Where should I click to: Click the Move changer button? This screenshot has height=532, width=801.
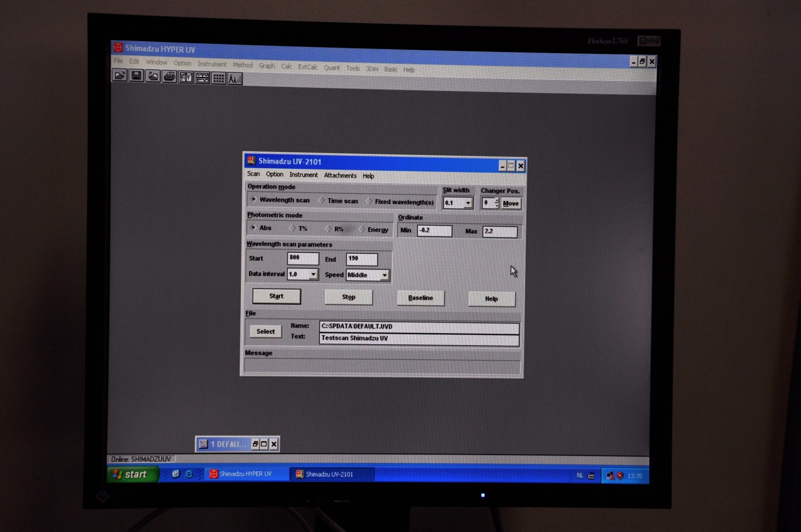click(x=511, y=203)
